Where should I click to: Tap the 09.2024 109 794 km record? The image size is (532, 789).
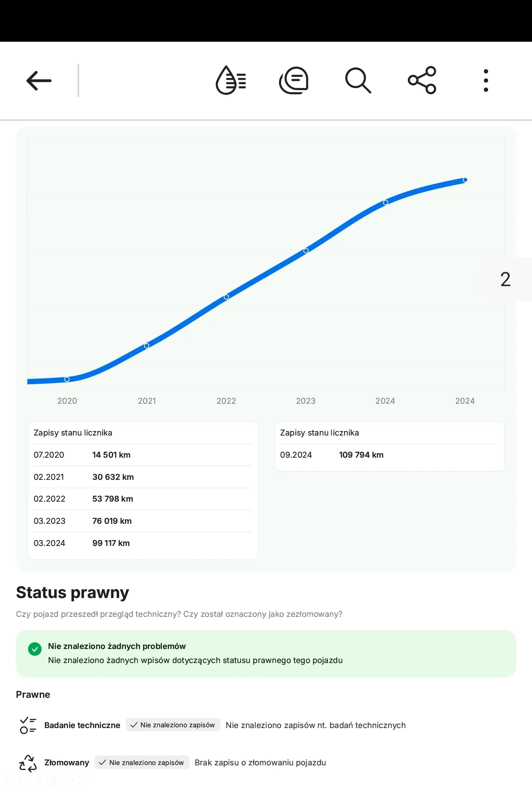[389, 455]
